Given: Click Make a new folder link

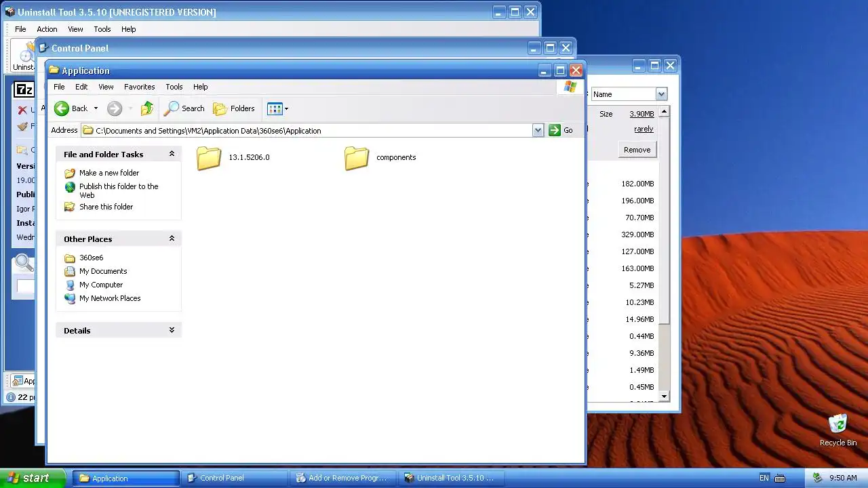Looking at the screenshot, I should coord(109,173).
